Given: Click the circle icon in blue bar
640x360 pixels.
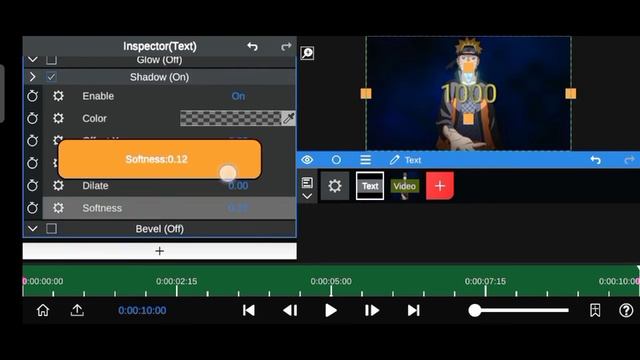Looking at the screenshot, I should 336,160.
